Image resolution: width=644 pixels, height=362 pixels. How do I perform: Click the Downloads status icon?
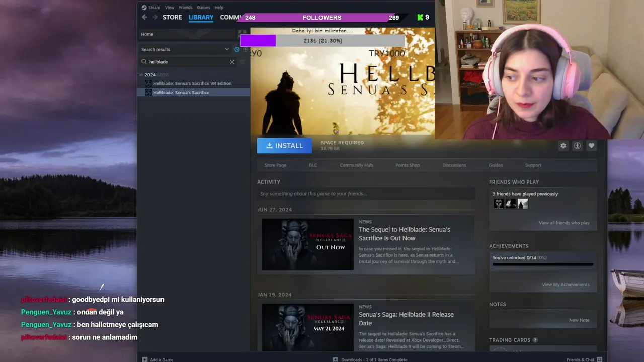tap(336, 359)
